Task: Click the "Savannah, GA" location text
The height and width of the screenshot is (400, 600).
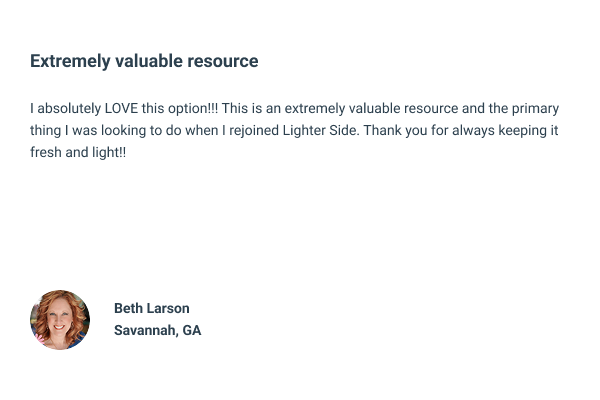Action: click(x=157, y=330)
